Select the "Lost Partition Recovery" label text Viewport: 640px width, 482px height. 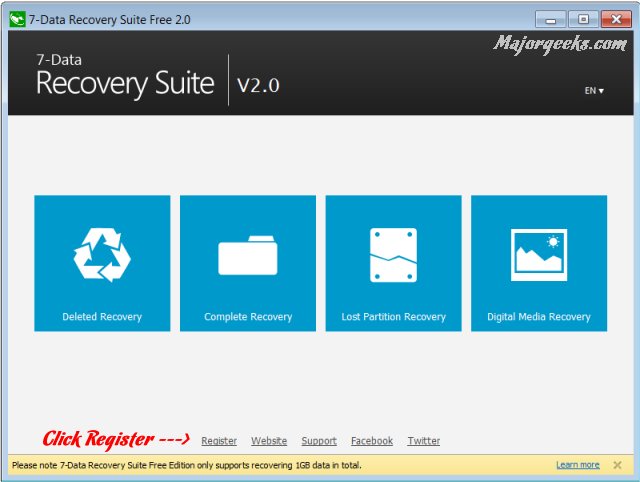coord(393,317)
